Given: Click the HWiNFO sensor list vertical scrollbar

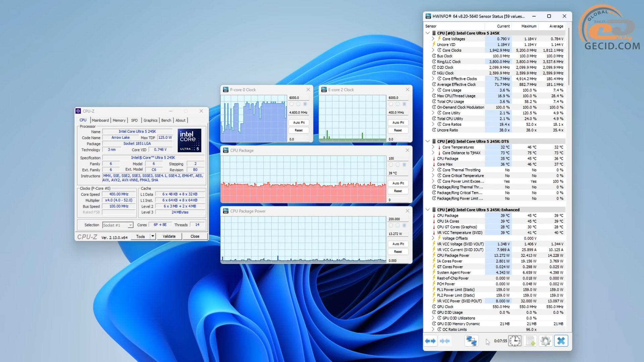Looking at the screenshot, I should 569,57.
